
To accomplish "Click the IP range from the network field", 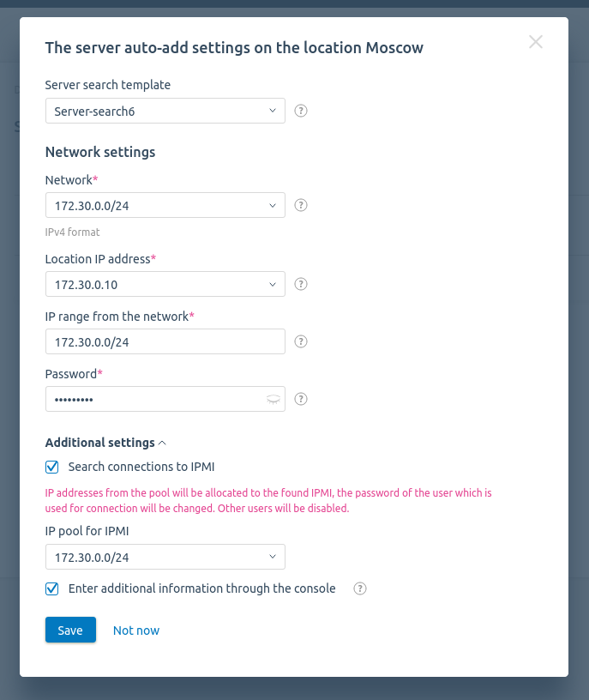I will point(165,342).
